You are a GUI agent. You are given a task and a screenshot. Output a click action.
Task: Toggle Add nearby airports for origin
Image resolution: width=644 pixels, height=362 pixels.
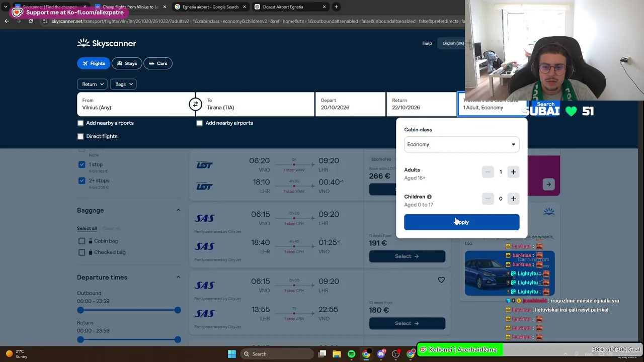point(80,123)
